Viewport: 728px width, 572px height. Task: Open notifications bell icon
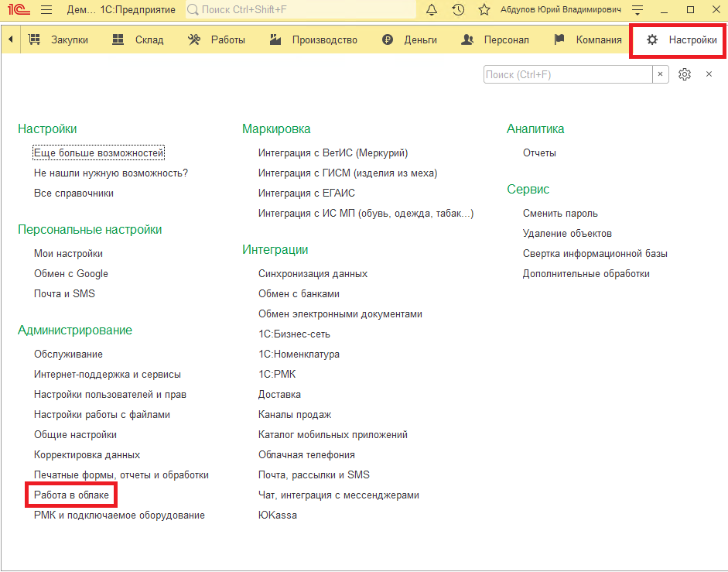(432, 9)
